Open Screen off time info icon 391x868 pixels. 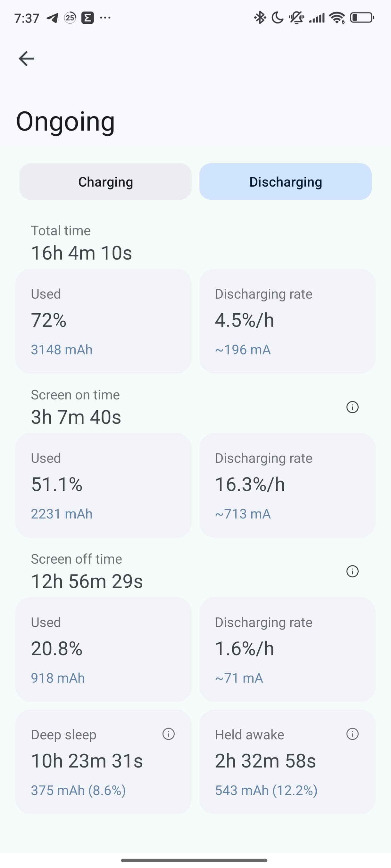click(x=352, y=571)
